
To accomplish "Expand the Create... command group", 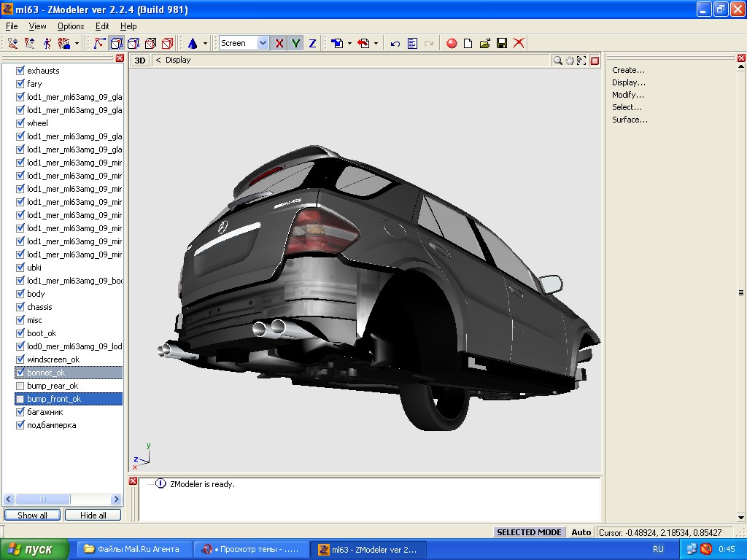I will 628,70.
